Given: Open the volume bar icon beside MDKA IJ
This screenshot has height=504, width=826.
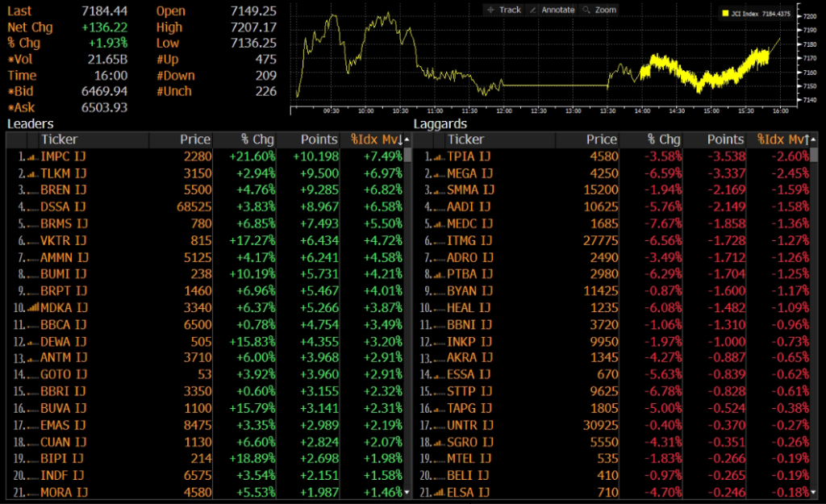Looking at the screenshot, I should click(32, 307).
